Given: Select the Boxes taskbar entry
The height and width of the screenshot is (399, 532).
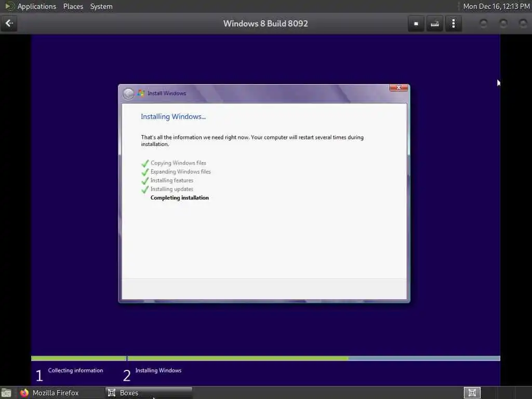Looking at the screenshot, I should coord(149,393).
